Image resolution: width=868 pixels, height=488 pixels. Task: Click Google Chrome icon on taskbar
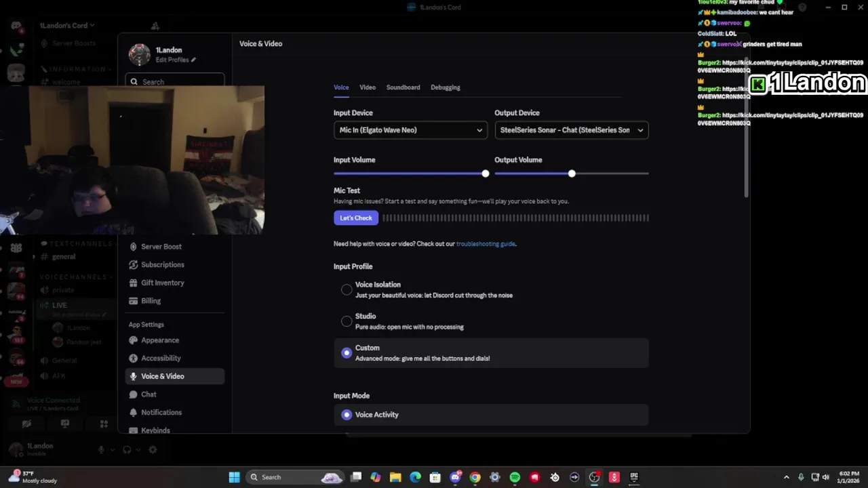(475, 477)
